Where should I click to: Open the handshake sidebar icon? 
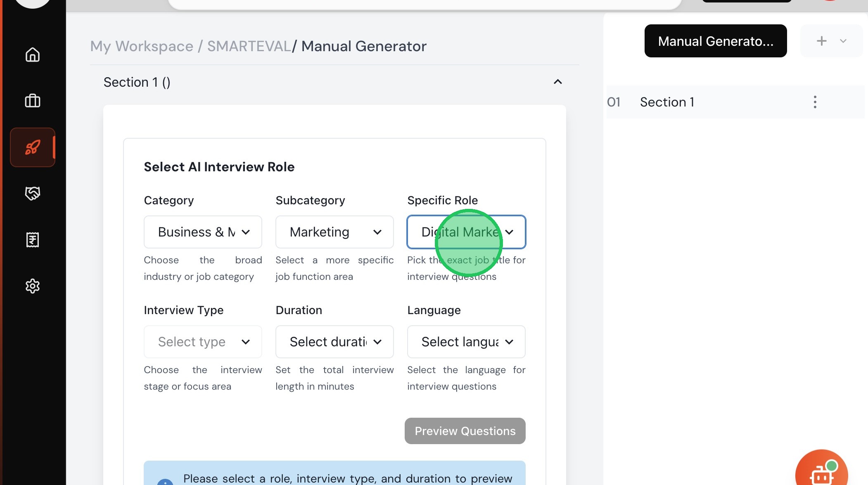[33, 193]
